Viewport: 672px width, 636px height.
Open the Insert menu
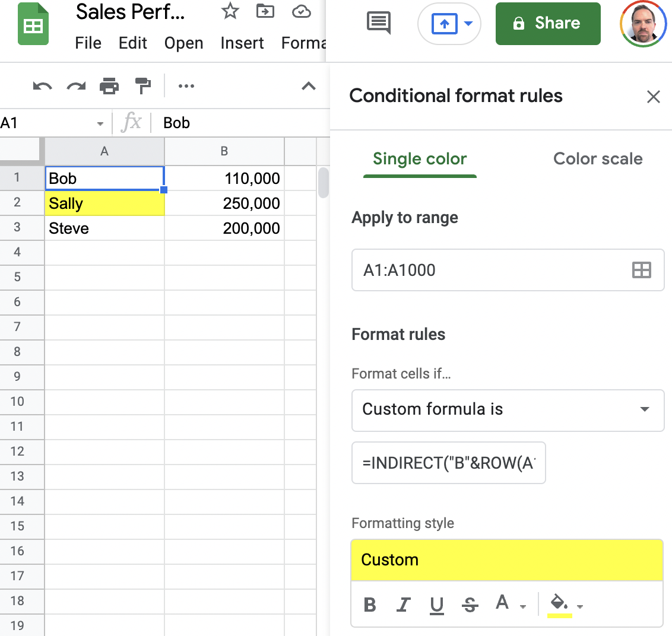[242, 43]
